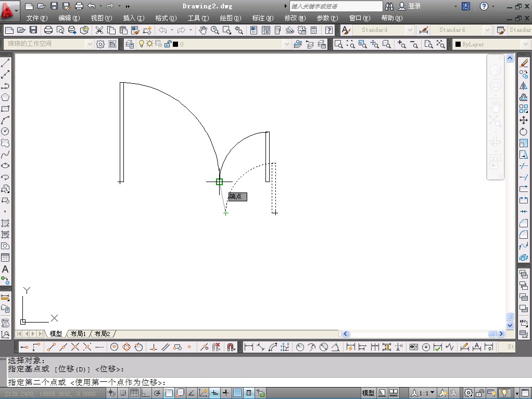Activate the Pan hand tool
This screenshot has height=399, width=532.
pyautogui.click(x=202, y=30)
